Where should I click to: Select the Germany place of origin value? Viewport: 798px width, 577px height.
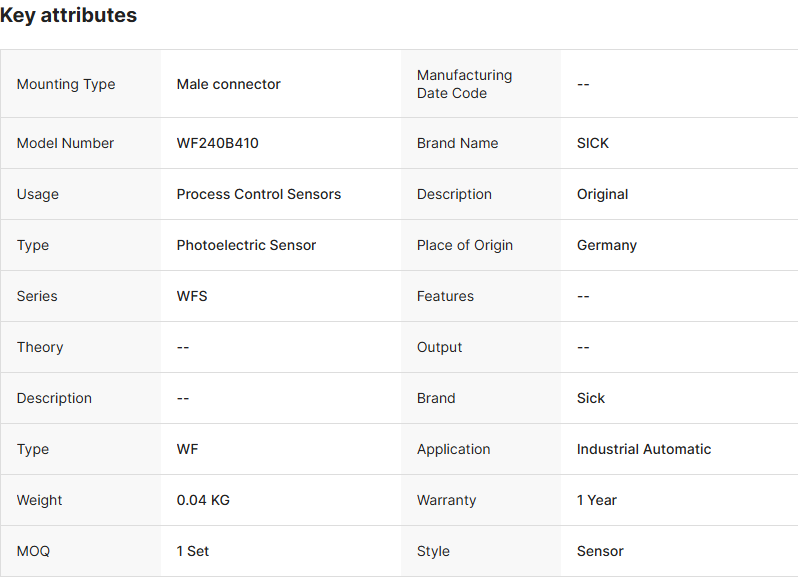click(607, 245)
